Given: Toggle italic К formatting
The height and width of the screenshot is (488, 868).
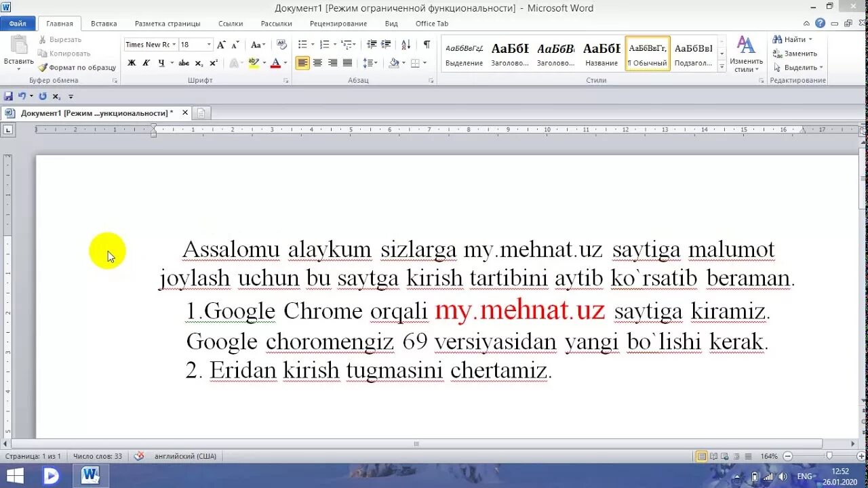Looking at the screenshot, I should point(146,63).
